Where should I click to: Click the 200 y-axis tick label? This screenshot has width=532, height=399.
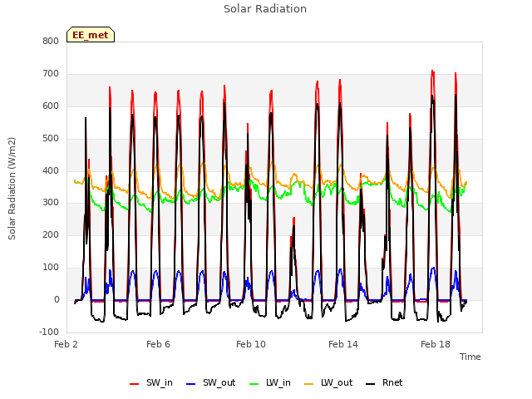51,234
